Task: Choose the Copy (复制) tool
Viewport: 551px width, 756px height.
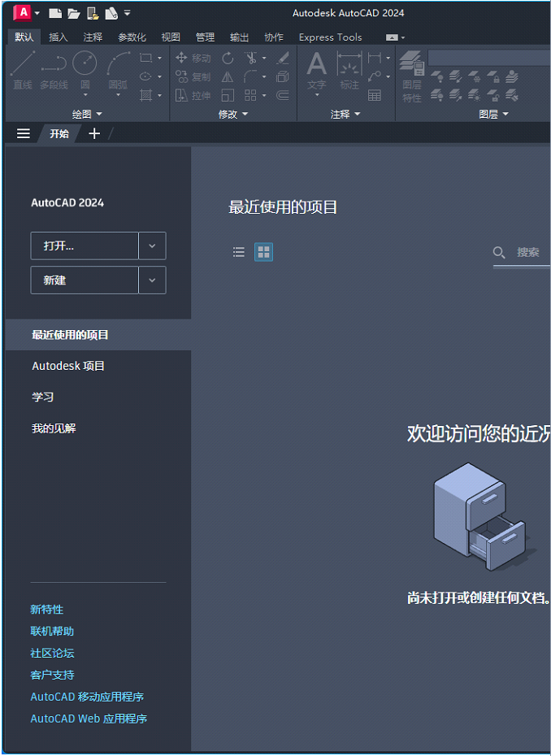Action: [x=193, y=76]
